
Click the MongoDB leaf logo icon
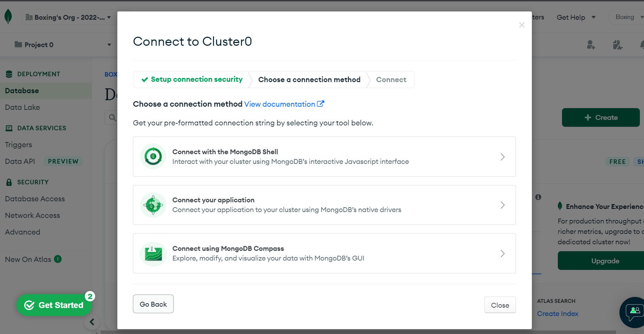[x=8, y=17]
